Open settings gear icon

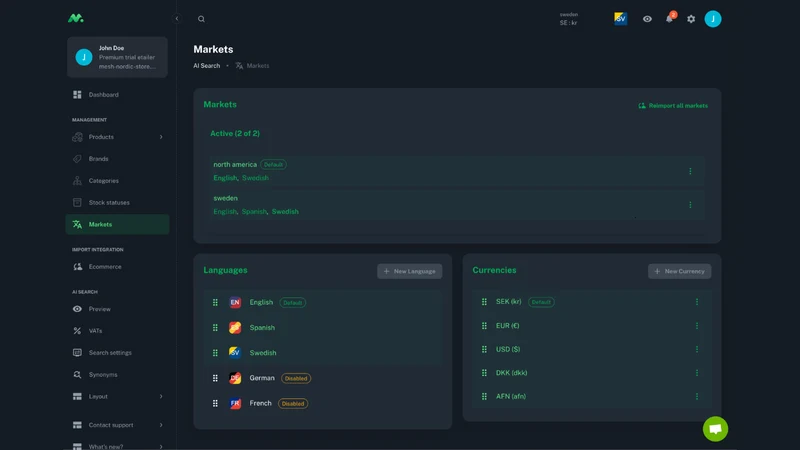coord(691,19)
